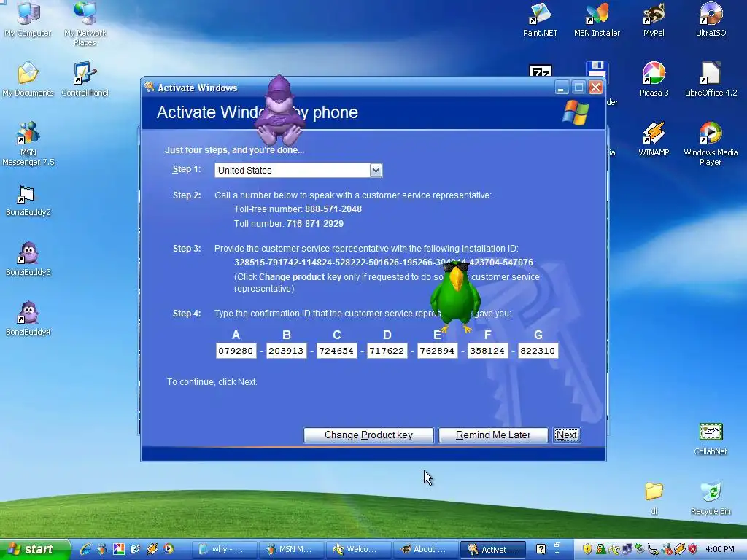Select the My Network Places desktop icon
This screenshot has width=747, height=560.
(85, 23)
